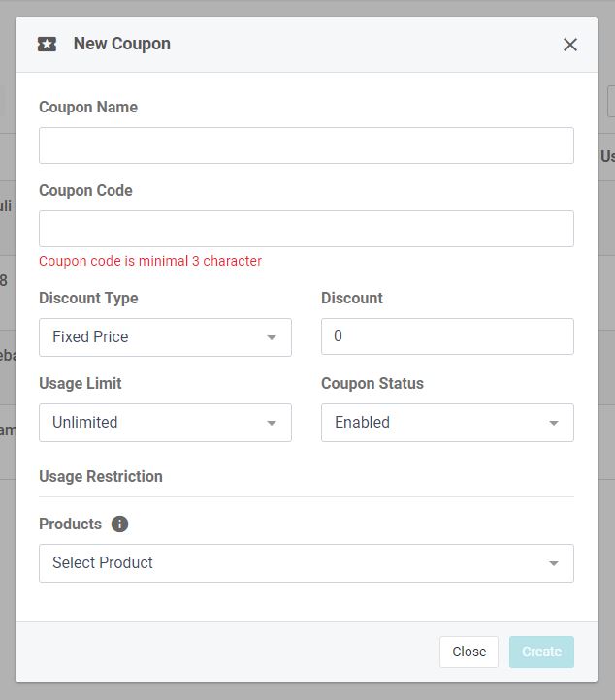The image size is (615, 700).
Task: Click the Products label text
Action: coord(70,524)
